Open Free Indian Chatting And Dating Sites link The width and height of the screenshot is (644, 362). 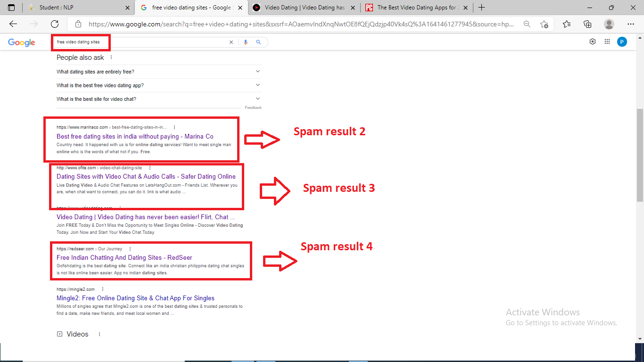pyautogui.click(x=124, y=258)
